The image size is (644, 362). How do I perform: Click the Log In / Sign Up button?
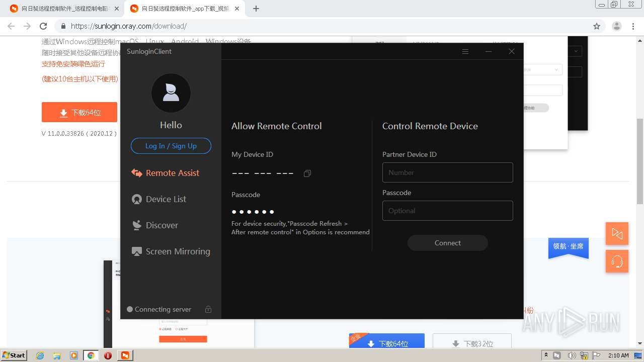[x=171, y=146]
